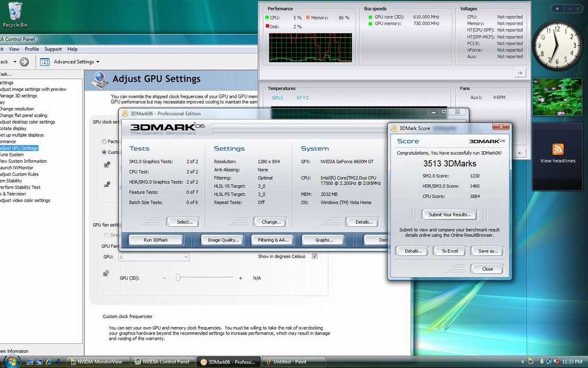Select View System Information in task list
The height and width of the screenshot is (368, 588).
23,161
